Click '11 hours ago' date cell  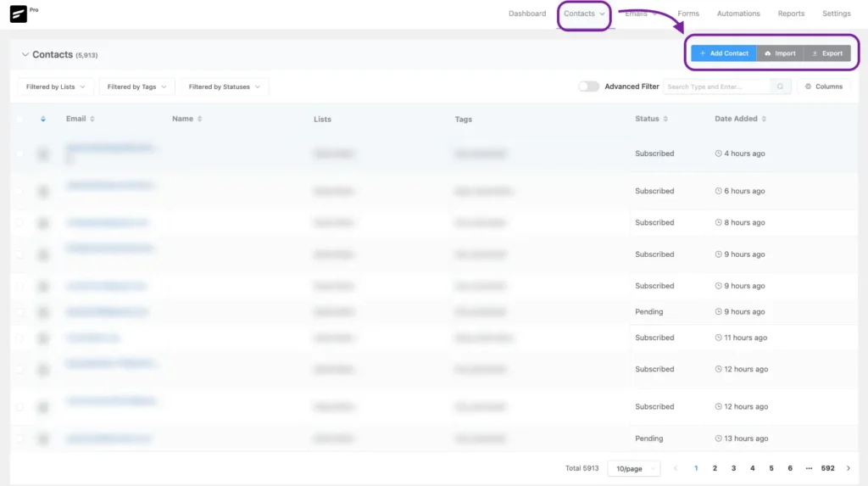coord(741,338)
